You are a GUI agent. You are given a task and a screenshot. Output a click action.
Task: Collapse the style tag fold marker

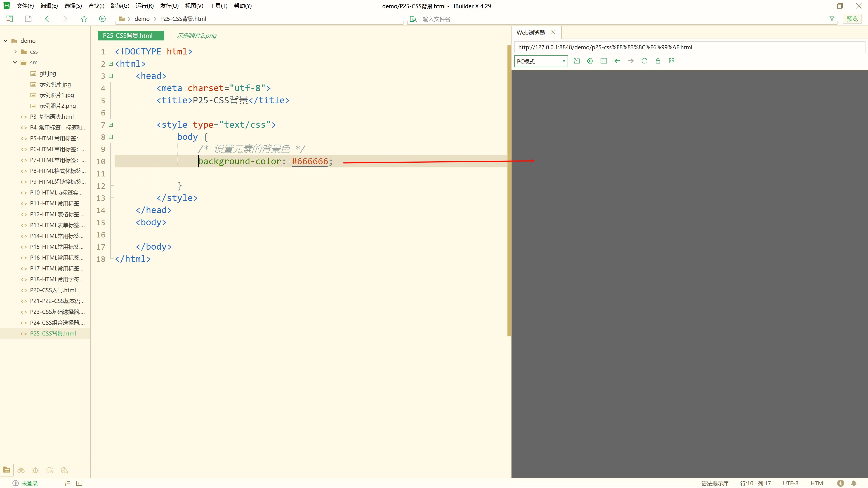(x=111, y=125)
